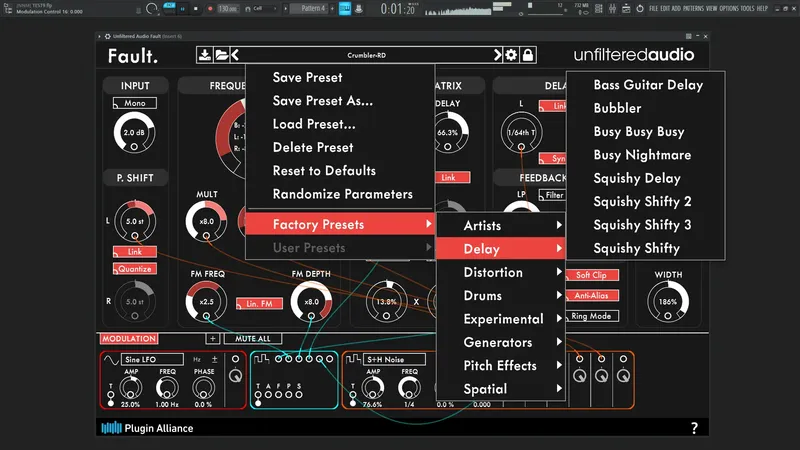Toggle the Lin. FM button
800x450 pixels.
(259, 304)
